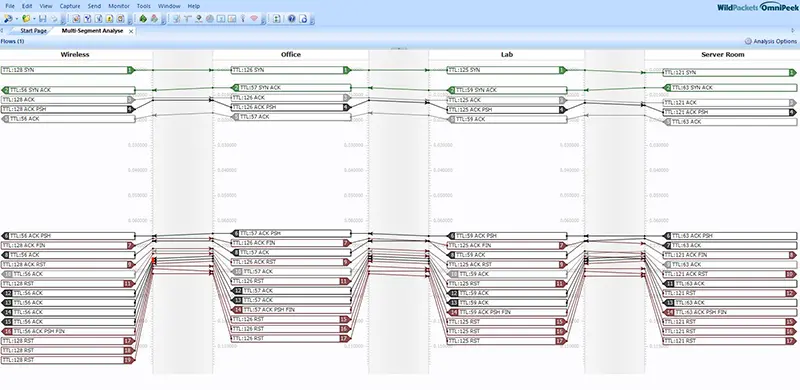Viewport: 800px width, 390px height.
Task: Select the Server Room TTL:63 SYN ACK packet
Action: tap(730, 88)
